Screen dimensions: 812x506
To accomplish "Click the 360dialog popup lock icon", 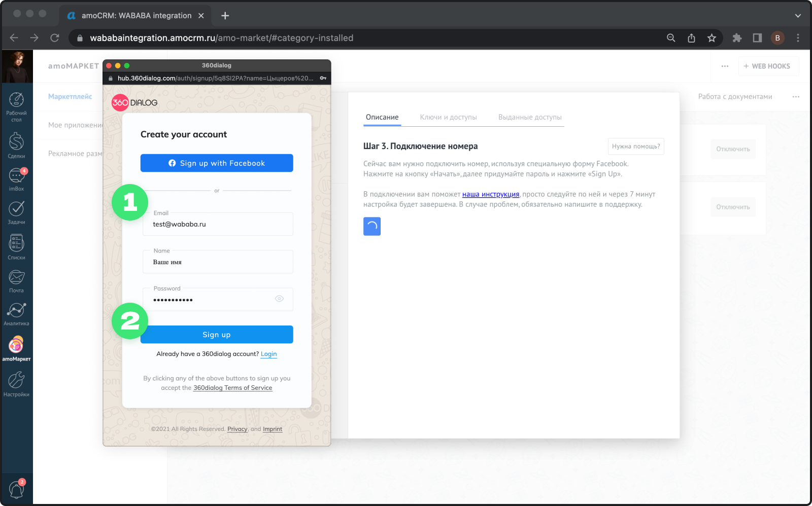I will point(111,78).
